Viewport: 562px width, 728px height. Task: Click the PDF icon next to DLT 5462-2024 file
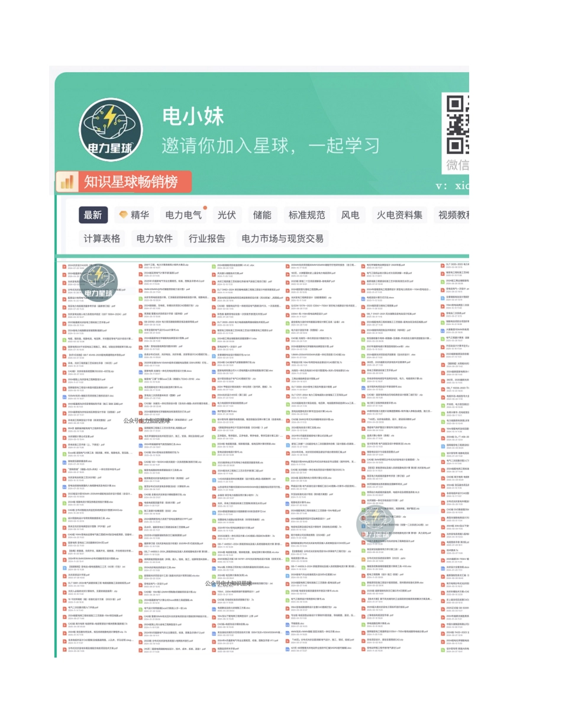[x=212, y=291]
